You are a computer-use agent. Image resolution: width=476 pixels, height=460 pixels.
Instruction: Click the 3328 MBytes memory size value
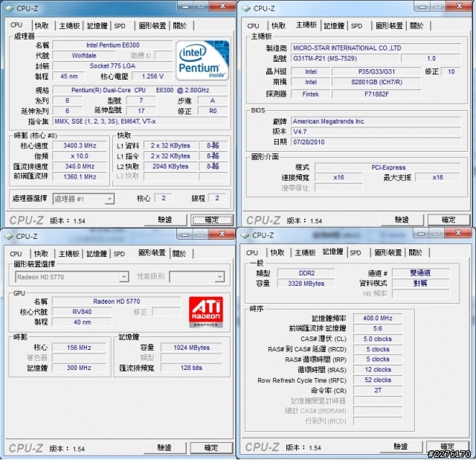tap(306, 284)
